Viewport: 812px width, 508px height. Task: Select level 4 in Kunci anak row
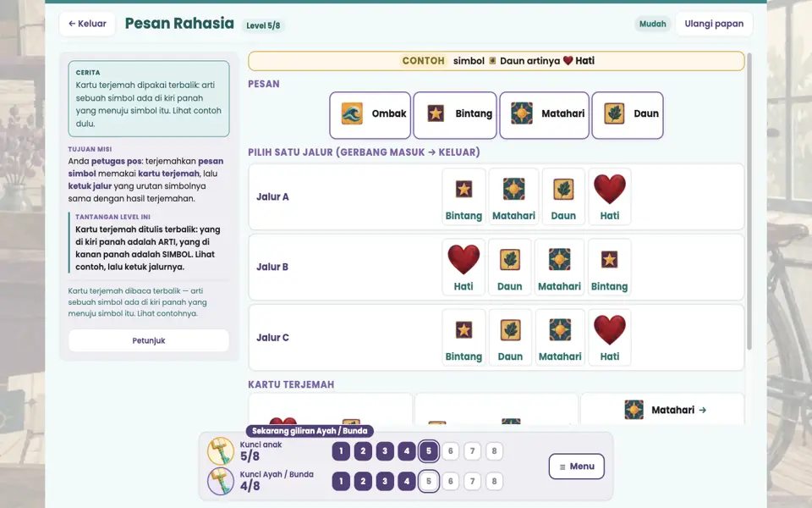click(407, 451)
